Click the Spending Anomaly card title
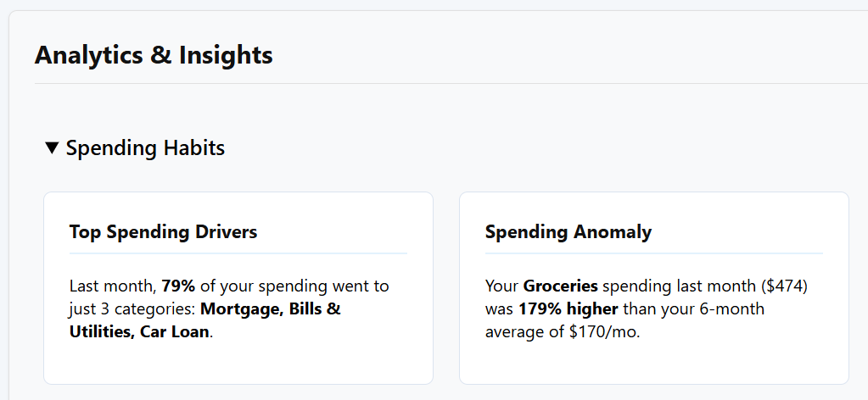 [568, 231]
